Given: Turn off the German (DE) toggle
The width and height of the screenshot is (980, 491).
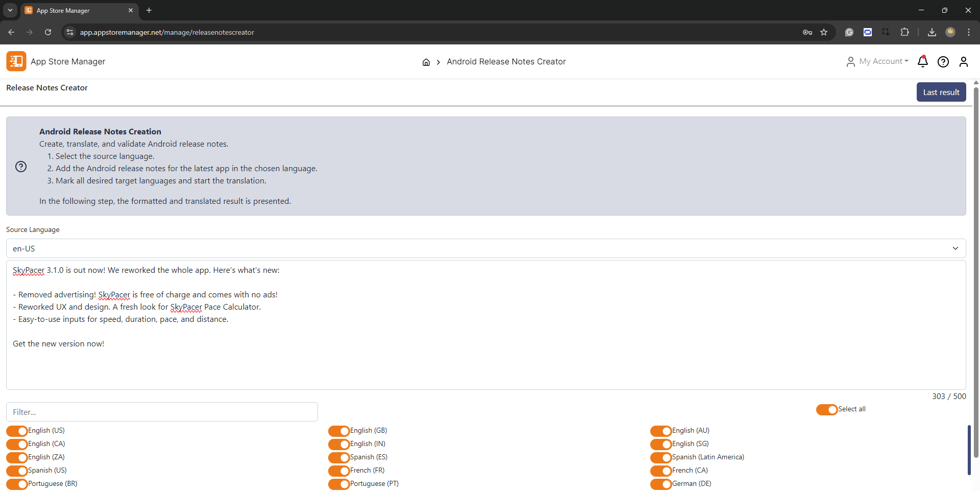Looking at the screenshot, I should 661,484.
